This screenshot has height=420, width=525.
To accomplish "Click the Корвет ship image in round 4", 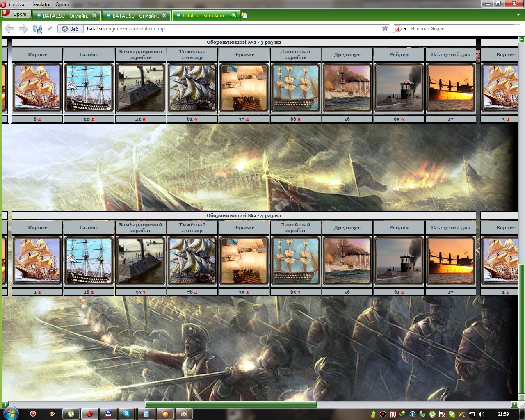I will click(x=37, y=261).
